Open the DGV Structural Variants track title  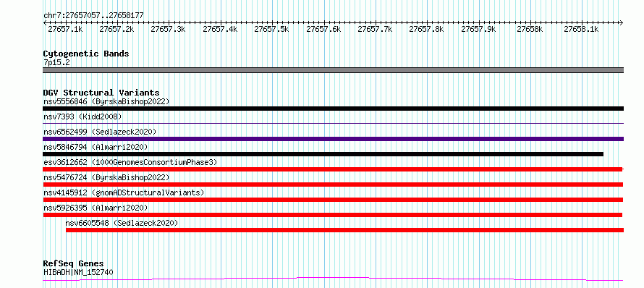pos(101,93)
